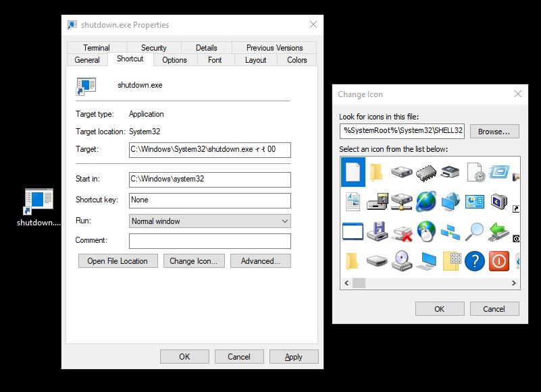The image size is (541, 392).
Task: Choose the document with clock icon
Action: [475, 172]
